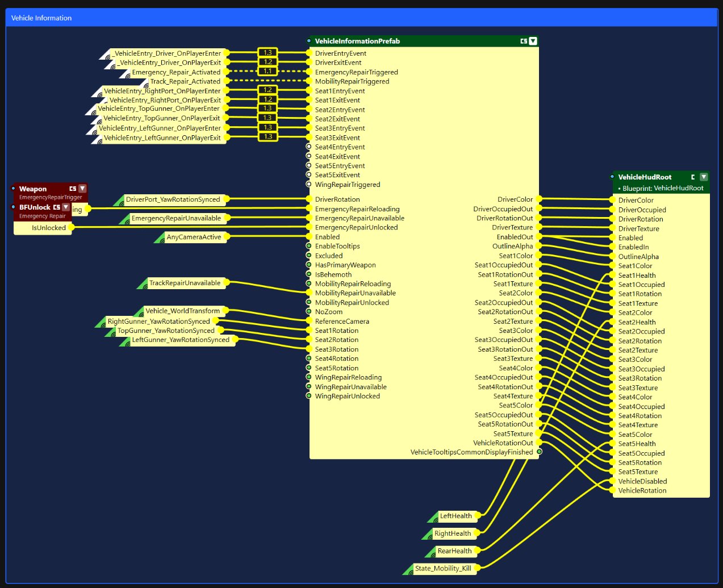The image size is (723, 588).
Task: Click the green EnableTooltips input port
Action: pos(309,246)
